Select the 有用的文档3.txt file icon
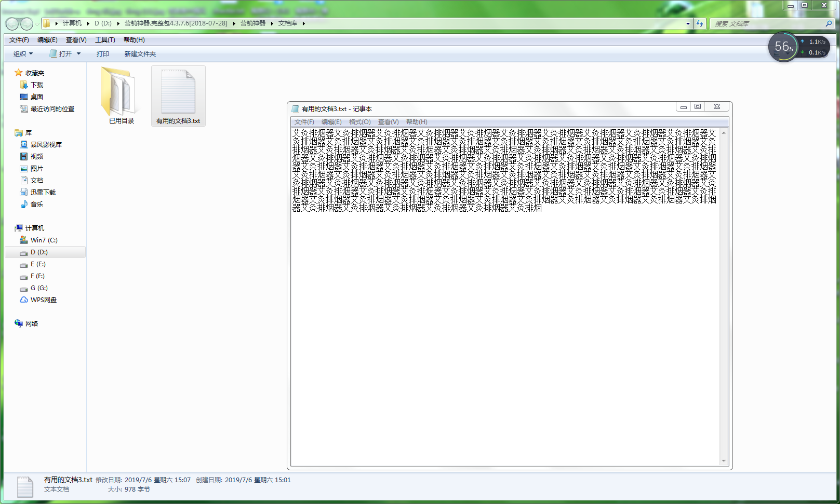 coord(178,93)
